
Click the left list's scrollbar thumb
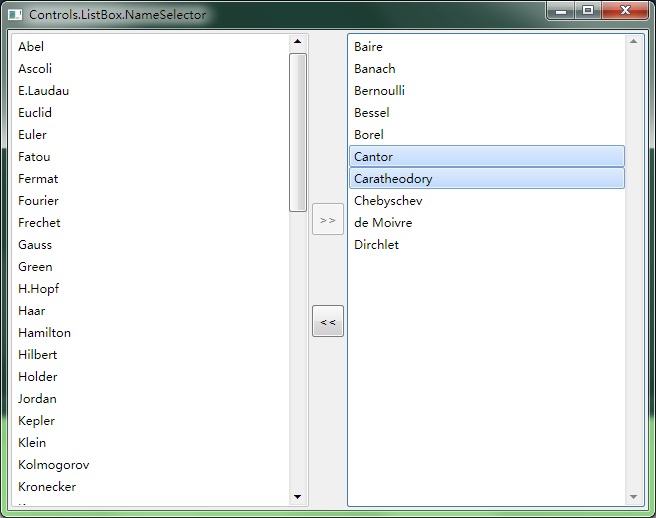[297, 131]
